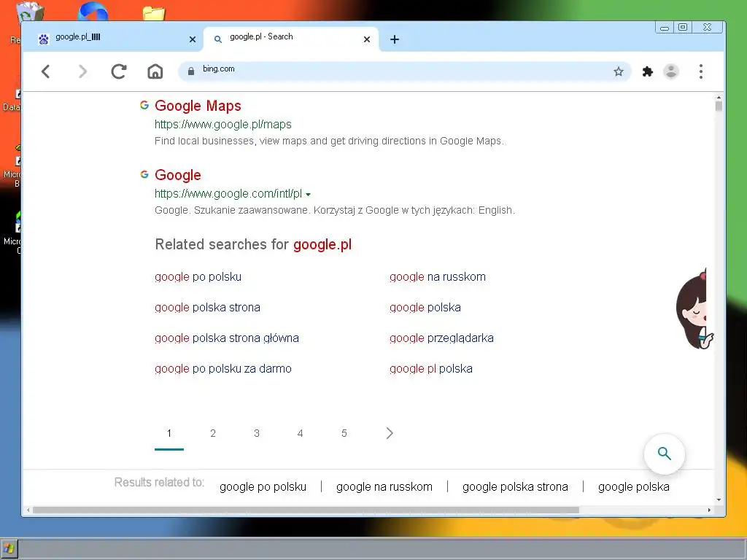
Task: Open a new tab with the plus button
Action: click(395, 39)
